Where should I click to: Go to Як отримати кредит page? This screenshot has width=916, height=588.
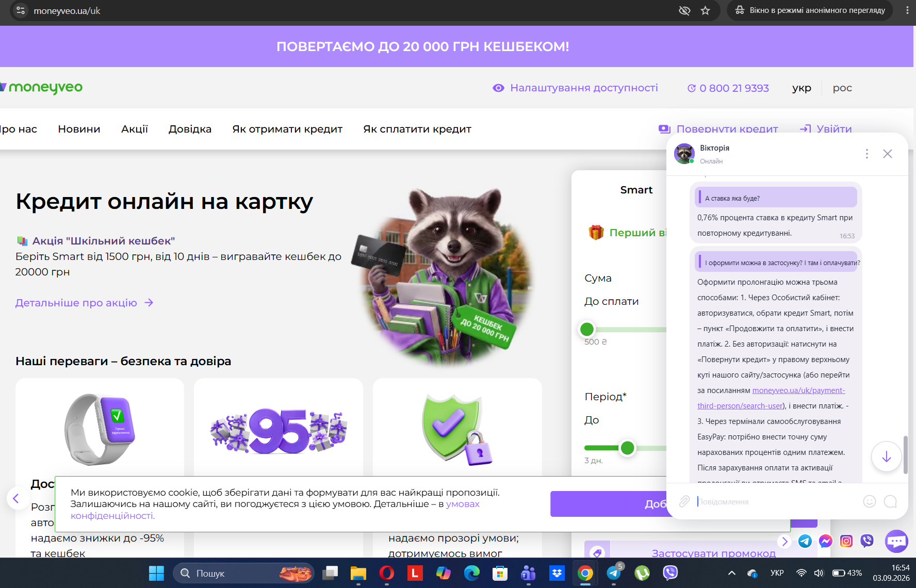click(287, 129)
